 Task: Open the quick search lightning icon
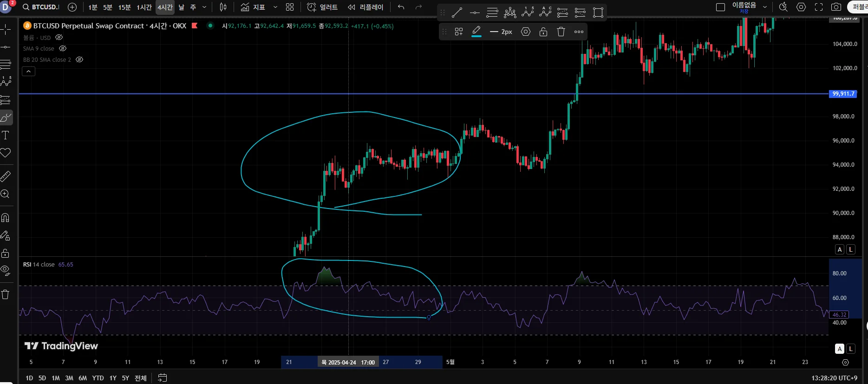[783, 7]
